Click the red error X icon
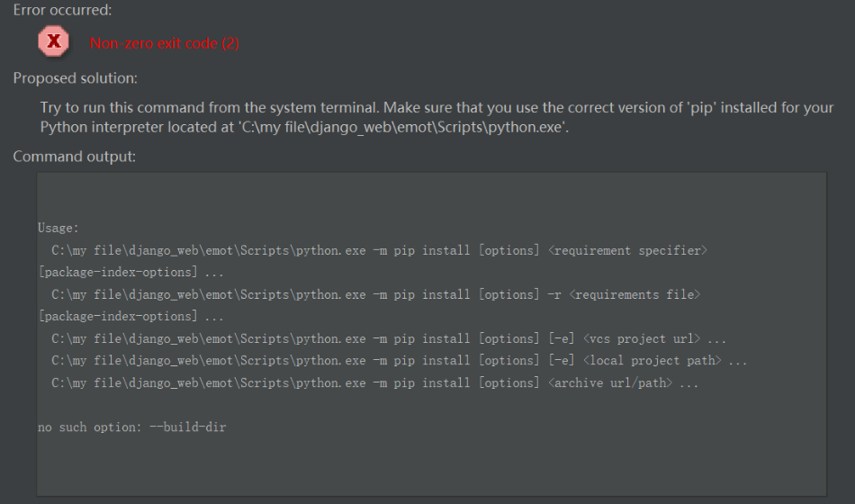 (54, 41)
